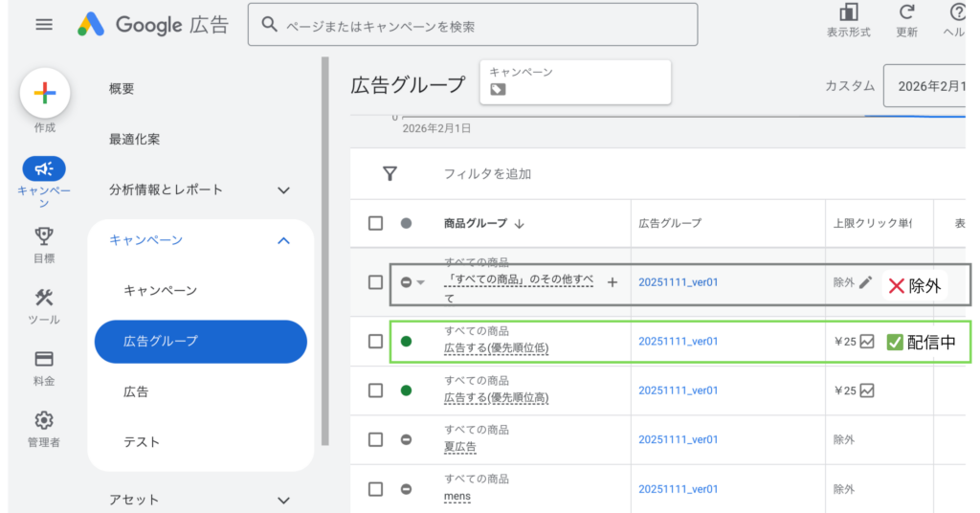Click the 広告する(優先順位低) product group name
This screenshot has width=980, height=513.
[x=497, y=348]
